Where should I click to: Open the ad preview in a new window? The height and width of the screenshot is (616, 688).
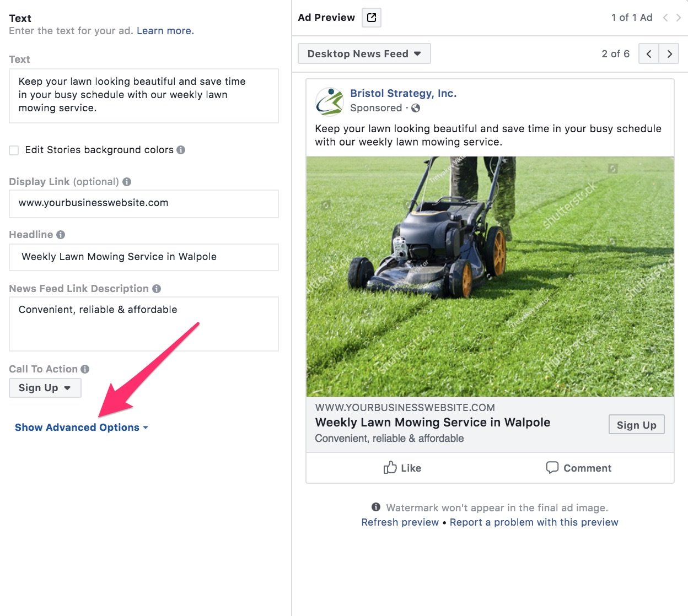(x=371, y=17)
